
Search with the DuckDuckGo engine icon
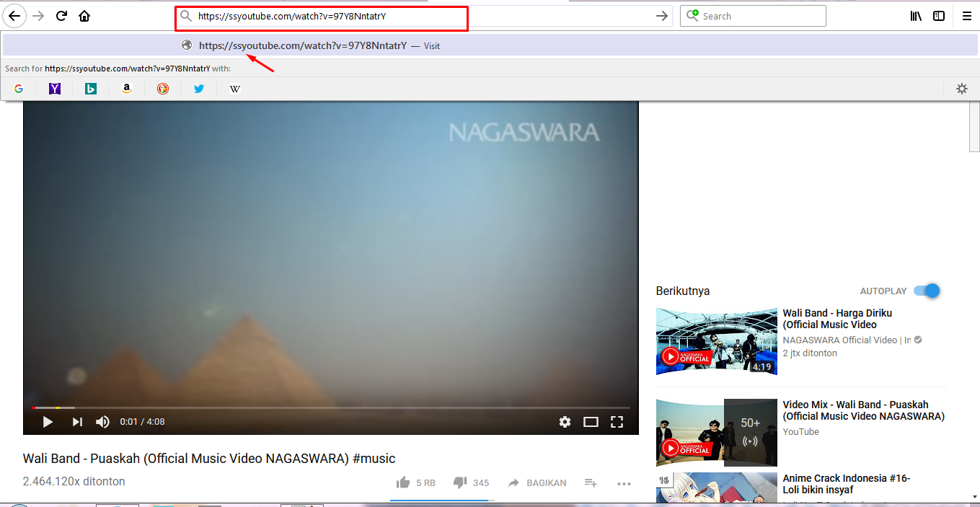[x=163, y=89]
